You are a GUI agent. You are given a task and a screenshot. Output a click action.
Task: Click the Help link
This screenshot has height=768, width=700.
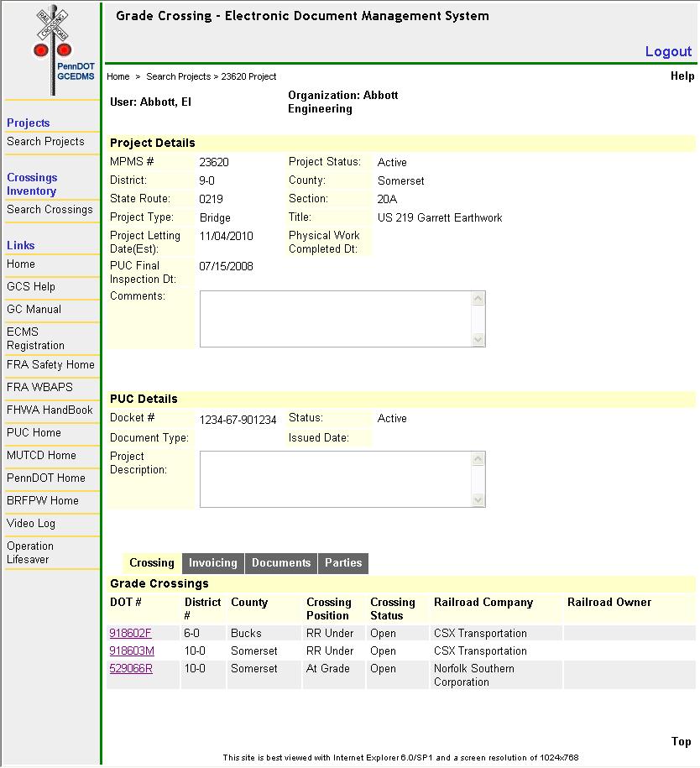pos(682,76)
